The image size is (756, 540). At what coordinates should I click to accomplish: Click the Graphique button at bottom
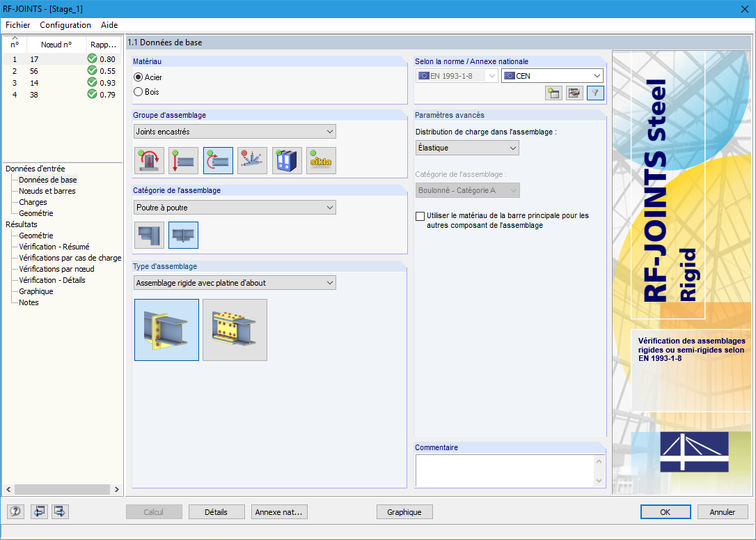404,512
